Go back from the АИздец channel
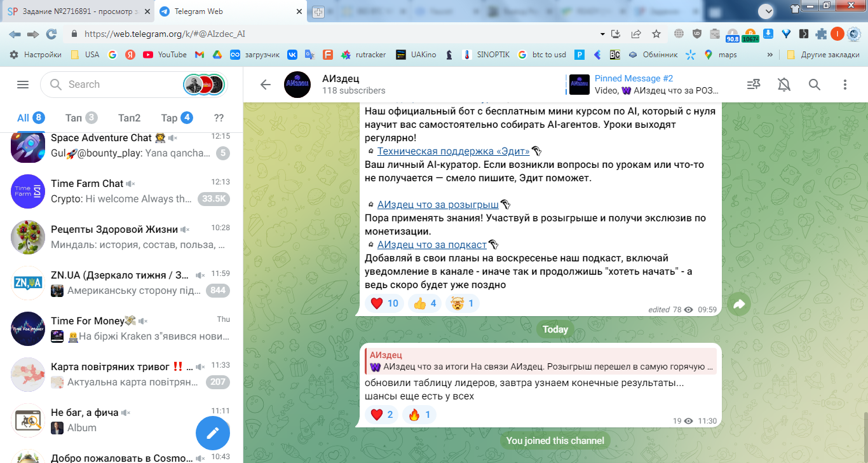Screen dimensions: 868x463 [266, 85]
